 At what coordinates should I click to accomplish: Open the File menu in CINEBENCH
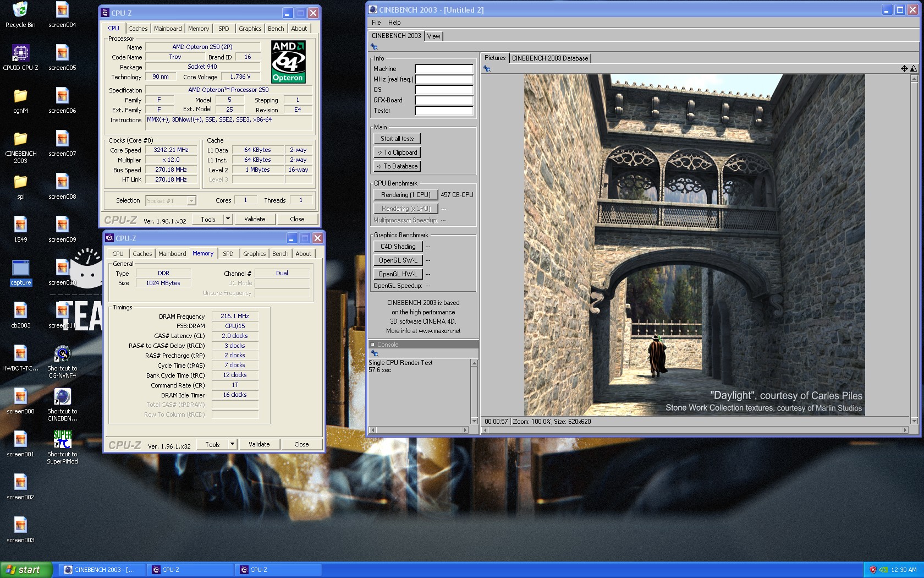click(x=376, y=23)
